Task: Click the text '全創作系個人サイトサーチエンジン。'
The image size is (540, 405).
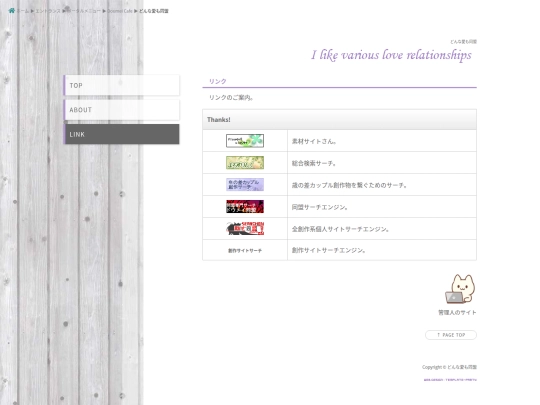Action: click(340, 229)
